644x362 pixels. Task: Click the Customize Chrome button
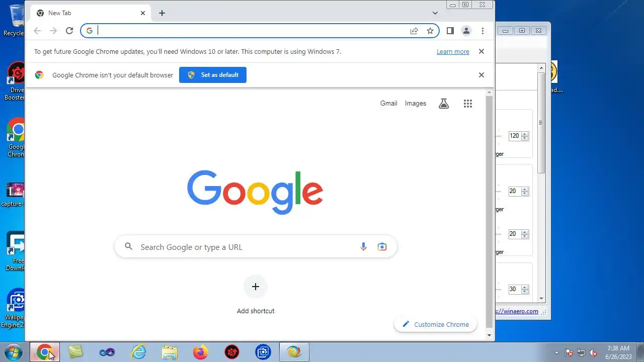tap(436, 324)
